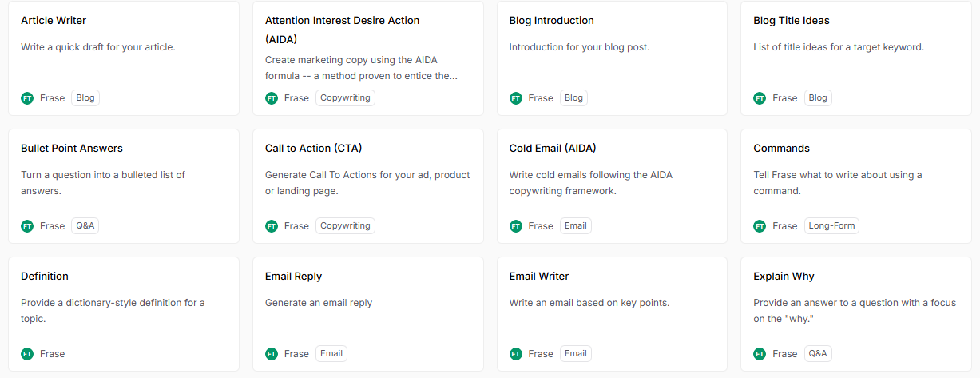980x378 pixels.
Task: Click the Frase avatar icon on Email Reply card
Action: point(272,354)
